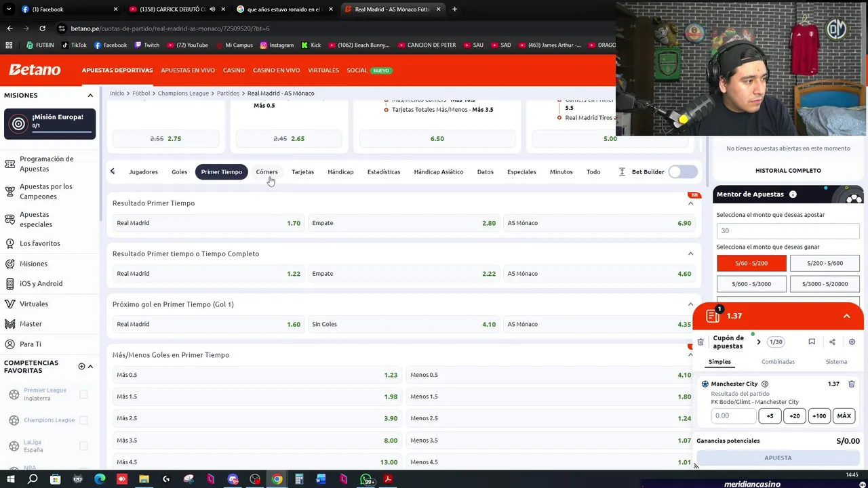Image resolution: width=868 pixels, height=488 pixels.
Task: Open the Chrome tab search dropdown
Action: click(x=9, y=9)
